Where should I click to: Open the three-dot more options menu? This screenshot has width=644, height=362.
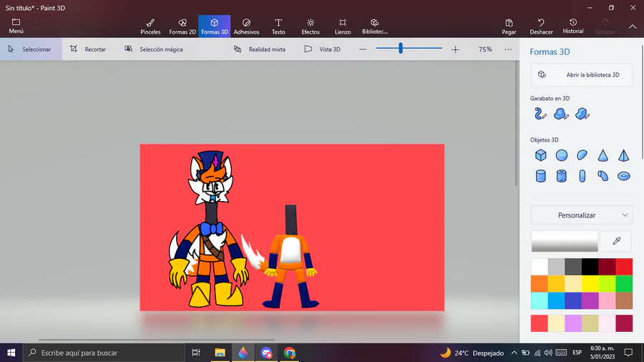click(508, 49)
